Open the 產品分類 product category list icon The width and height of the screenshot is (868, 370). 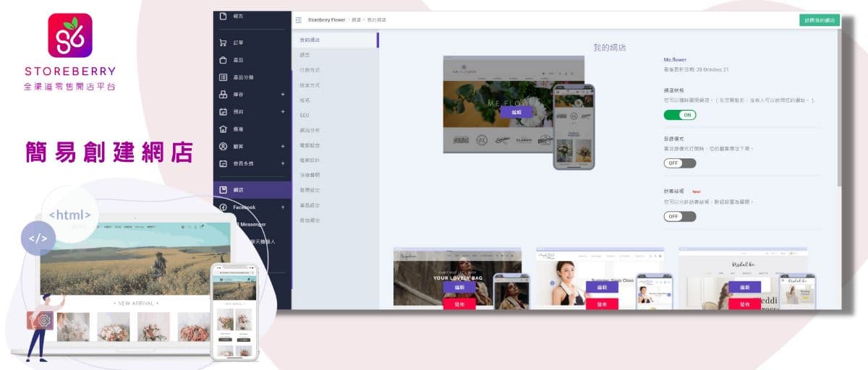click(223, 77)
